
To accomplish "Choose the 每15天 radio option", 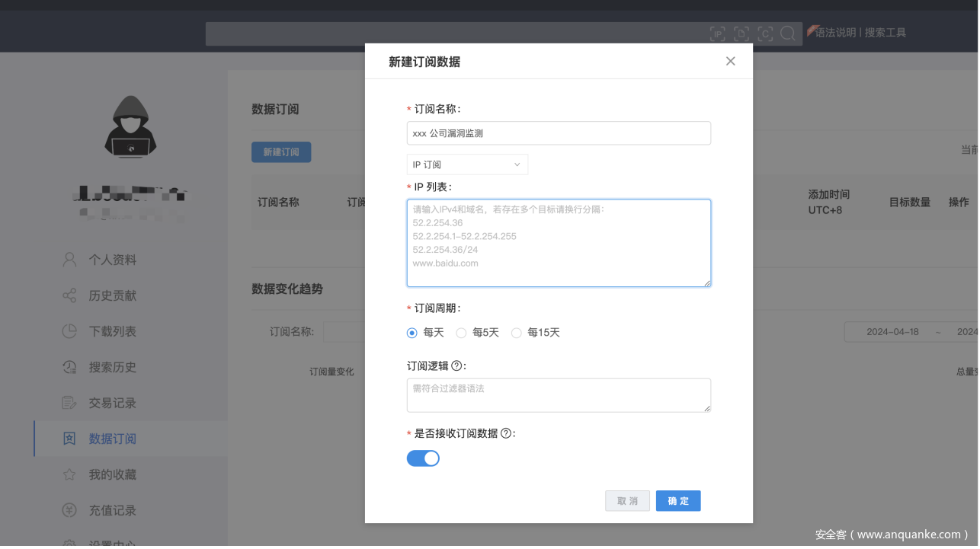I will (x=516, y=333).
